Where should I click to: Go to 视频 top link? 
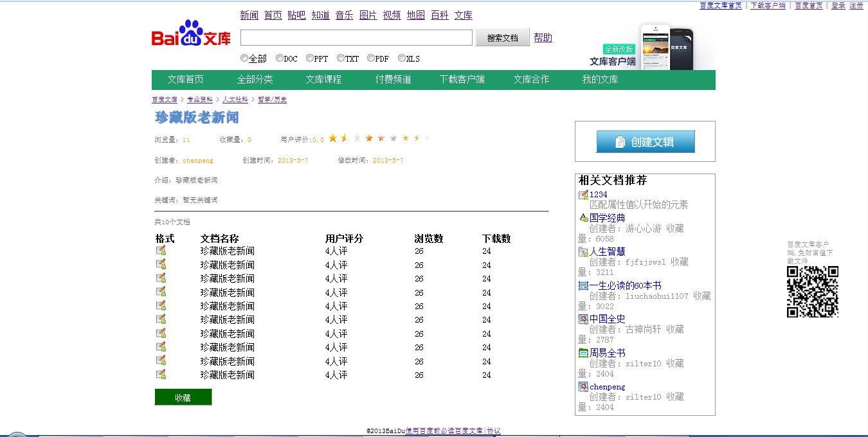pos(392,15)
